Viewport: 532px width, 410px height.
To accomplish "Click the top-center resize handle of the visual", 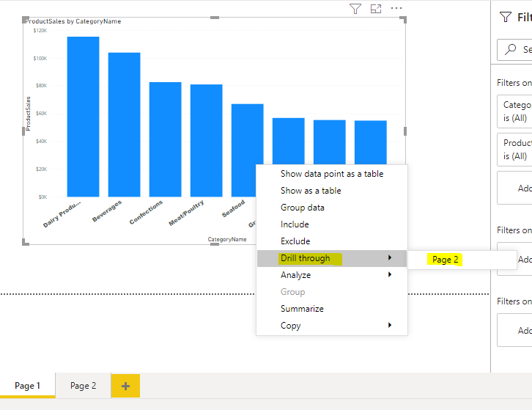I will click(215, 18).
